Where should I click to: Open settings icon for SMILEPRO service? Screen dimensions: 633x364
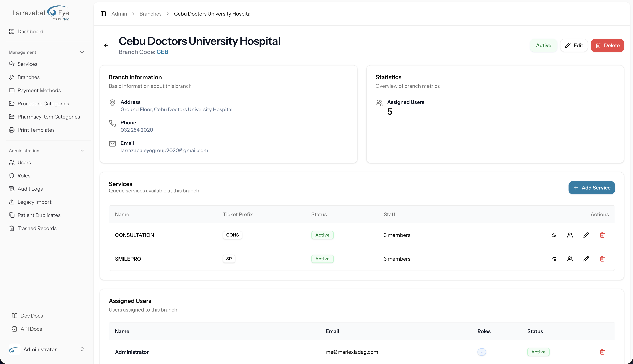554,259
